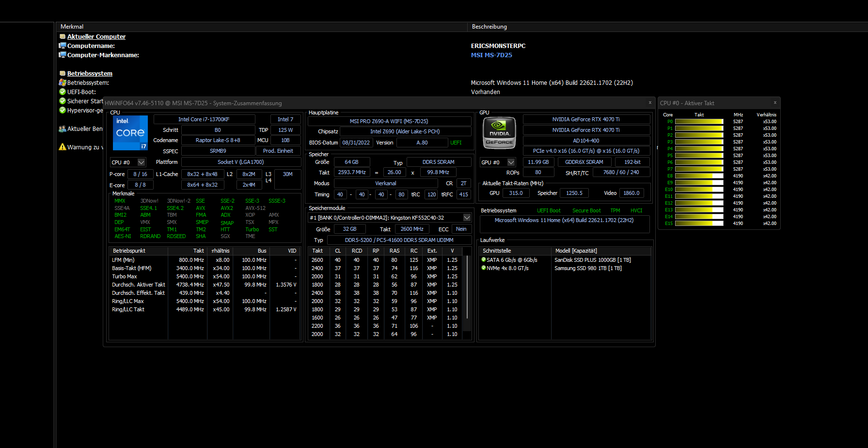Click the Windows icon beside Betriebssystem row

[63, 82]
